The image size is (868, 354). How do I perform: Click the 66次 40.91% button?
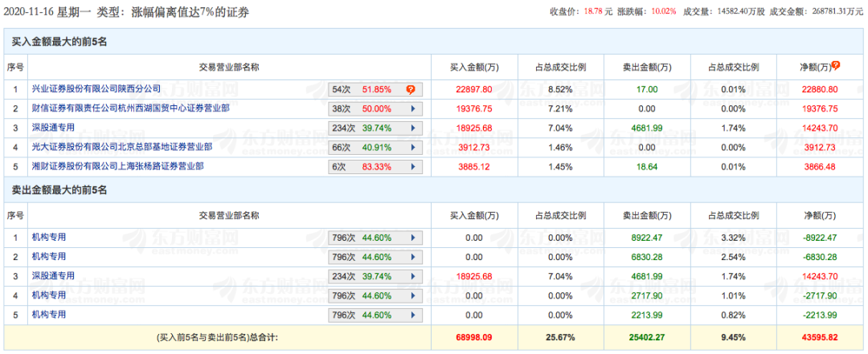375,147
